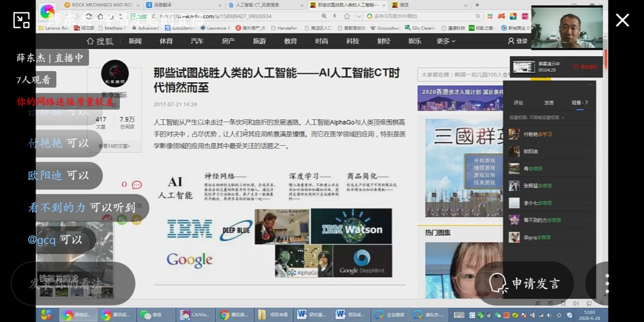Click the article author avatar 影享国际
Screen dimensions: 644x322
115,74
